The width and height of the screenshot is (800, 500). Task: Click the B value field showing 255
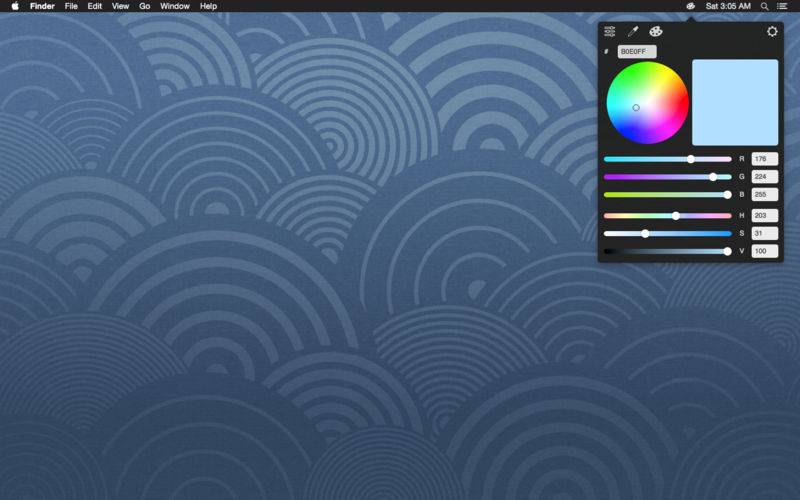[x=765, y=194]
